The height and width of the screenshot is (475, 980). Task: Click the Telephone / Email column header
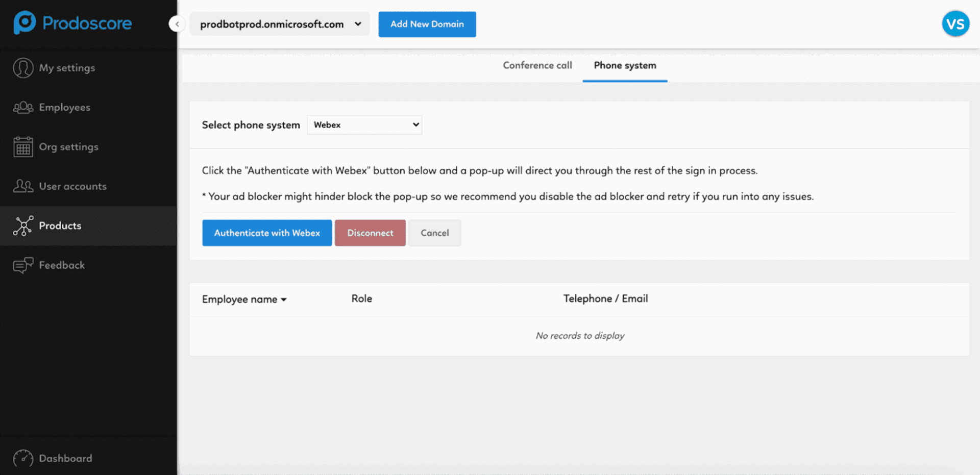point(605,299)
